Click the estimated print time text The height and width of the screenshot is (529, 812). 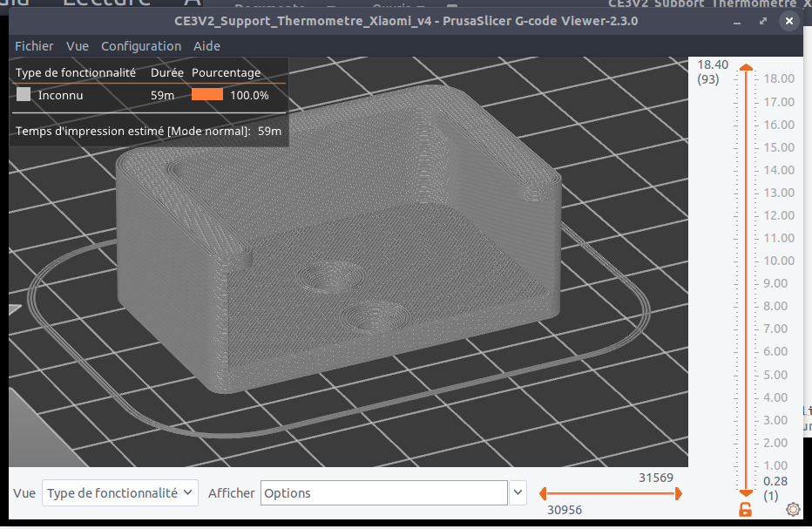[148, 131]
